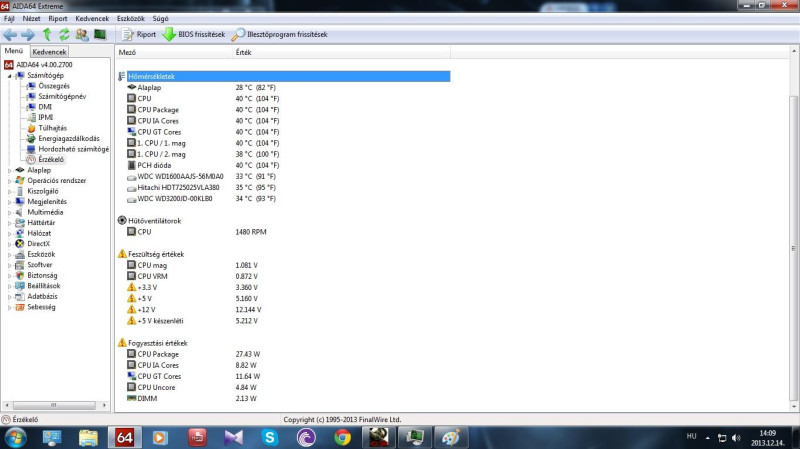This screenshot has height=449, width=800.
Task: Click the green Up arrow icon
Action: (x=47, y=34)
